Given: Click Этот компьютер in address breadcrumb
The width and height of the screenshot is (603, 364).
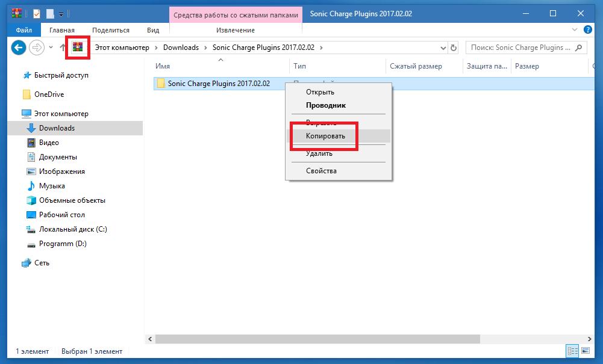Looking at the screenshot, I should (x=122, y=48).
